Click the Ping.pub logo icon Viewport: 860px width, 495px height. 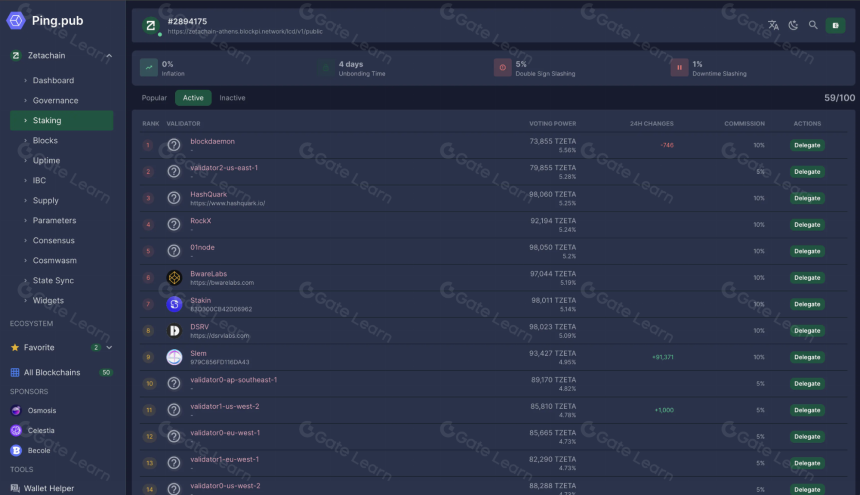pos(16,21)
